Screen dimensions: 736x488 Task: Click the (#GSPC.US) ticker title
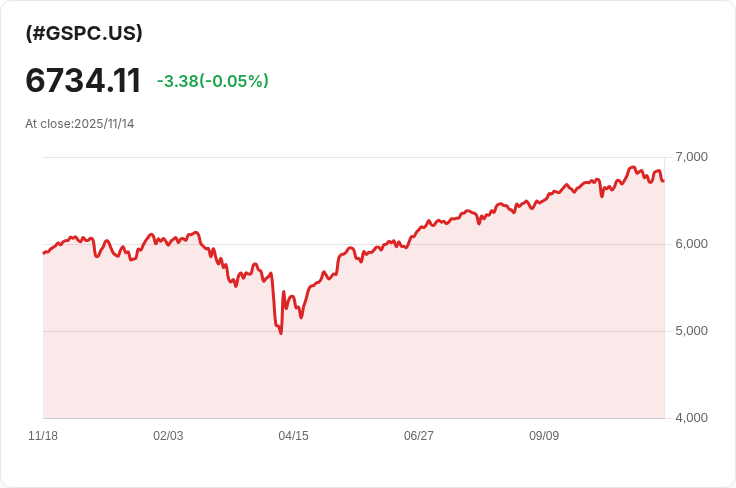pos(84,33)
